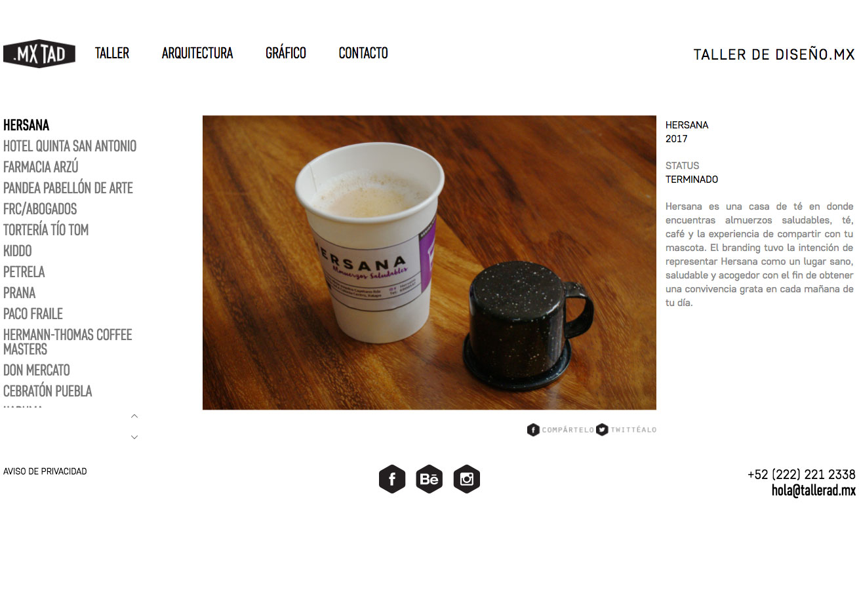859x616 pixels.
Task: Select the Farmacia Arzú project
Action: 41,167
